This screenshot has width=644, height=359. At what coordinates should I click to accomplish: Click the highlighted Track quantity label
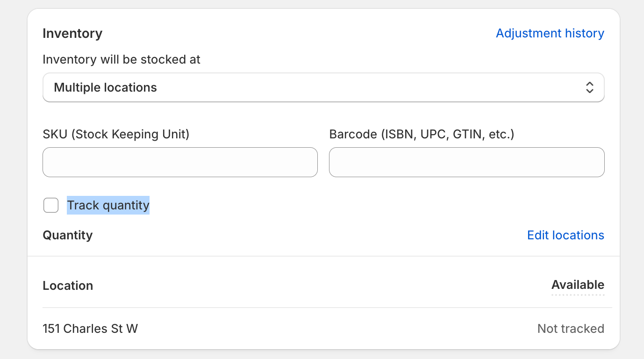tap(108, 205)
